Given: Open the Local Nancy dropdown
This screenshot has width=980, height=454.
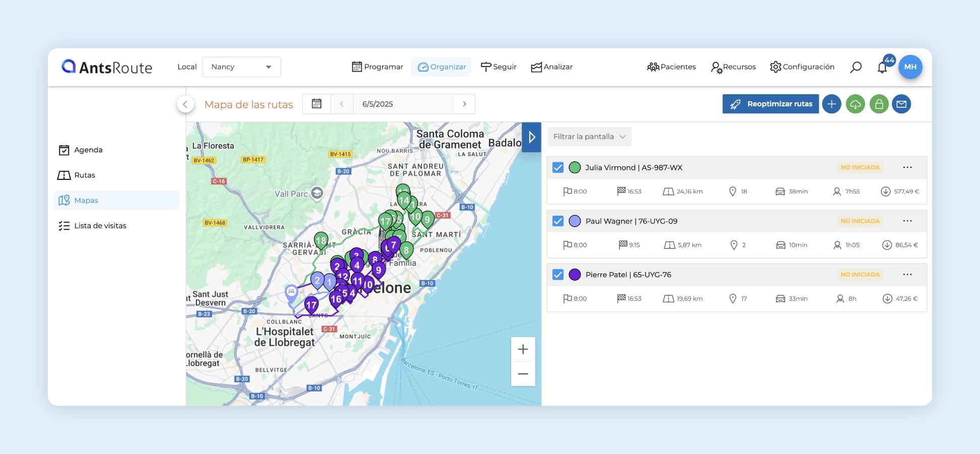Looking at the screenshot, I should click(x=241, y=67).
